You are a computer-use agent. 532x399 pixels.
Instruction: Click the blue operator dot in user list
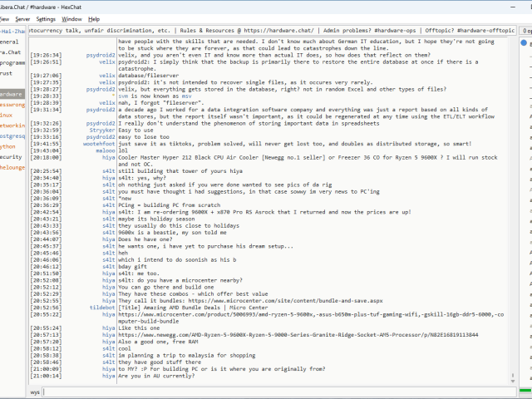pos(524,43)
